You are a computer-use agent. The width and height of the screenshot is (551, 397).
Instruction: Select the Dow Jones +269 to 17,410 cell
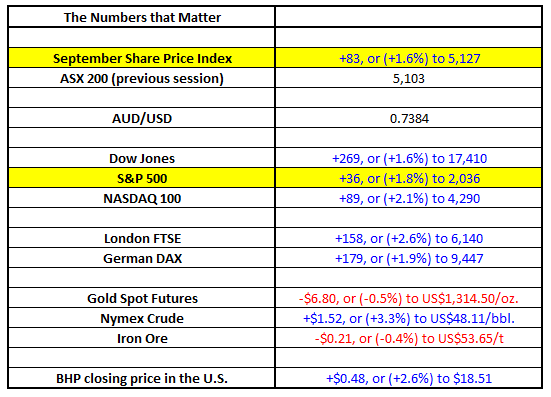(409, 158)
